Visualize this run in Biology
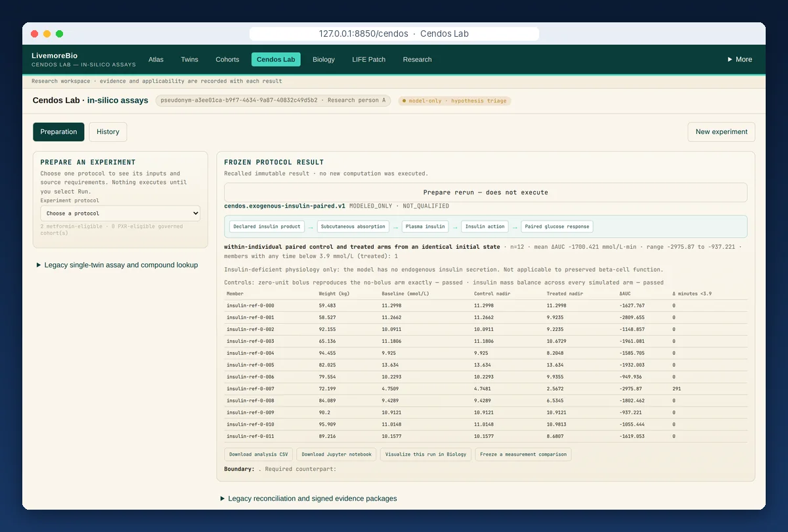 coord(426,454)
